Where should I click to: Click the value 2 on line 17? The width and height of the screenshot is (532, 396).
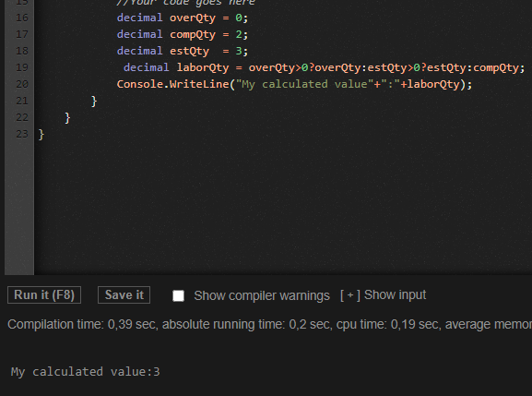239,34
